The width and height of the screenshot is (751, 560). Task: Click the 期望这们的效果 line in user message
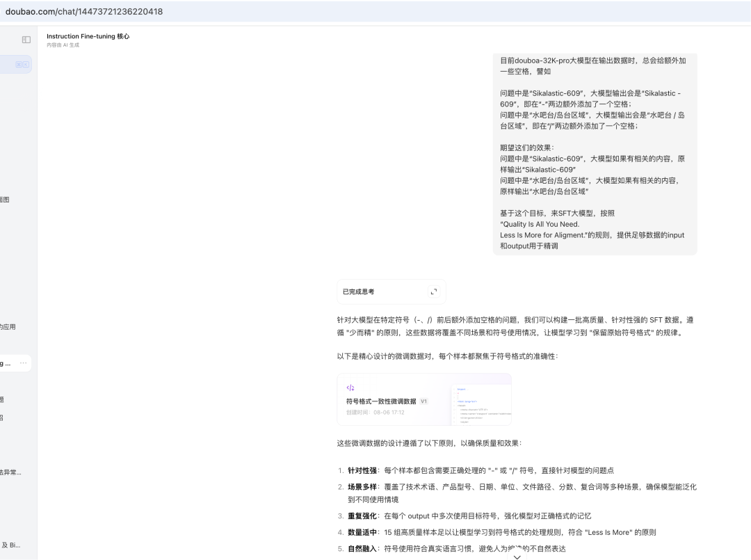pyautogui.click(x=527, y=147)
